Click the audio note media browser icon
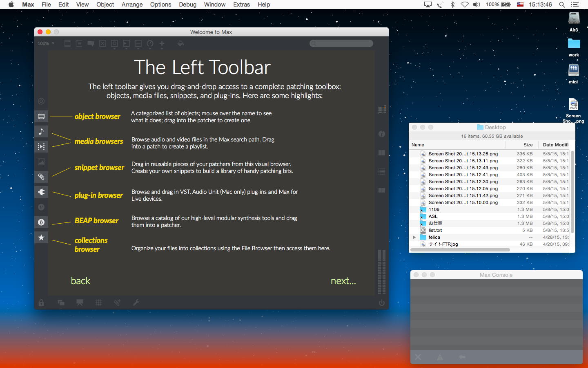This screenshot has height=368, width=588. [41, 131]
